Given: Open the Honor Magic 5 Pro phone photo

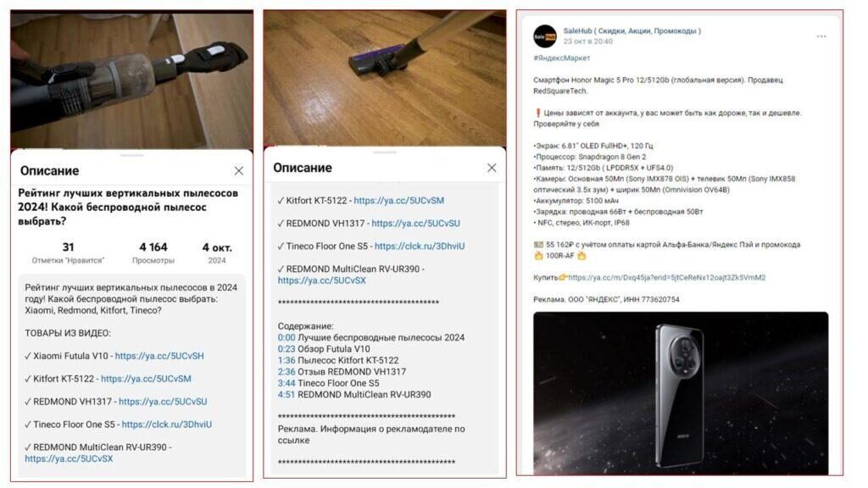Looking at the screenshot, I should (680, 391).
